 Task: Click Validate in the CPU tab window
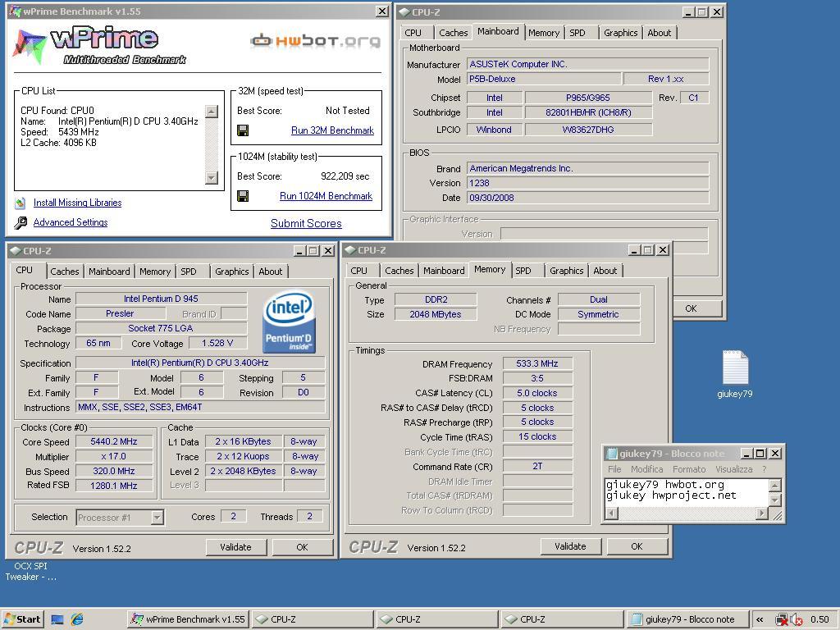235,547
